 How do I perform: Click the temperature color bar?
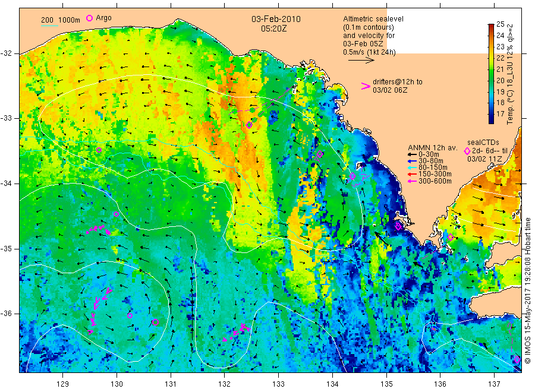[x=491, y=74]
